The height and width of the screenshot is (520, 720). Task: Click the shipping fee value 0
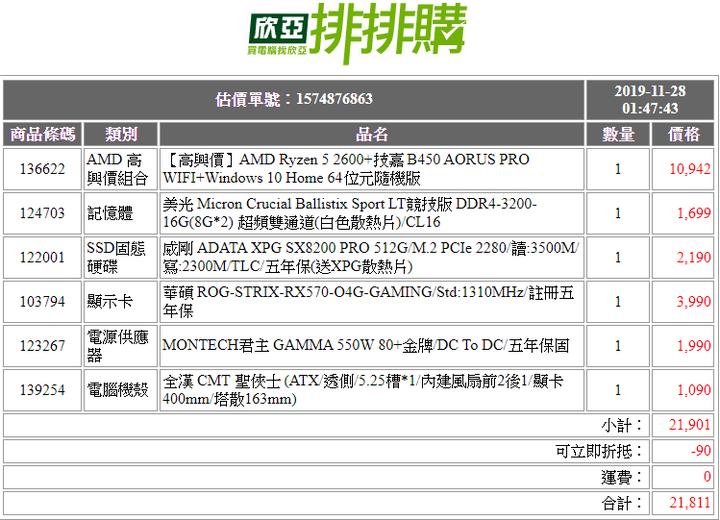click(707, 477)
